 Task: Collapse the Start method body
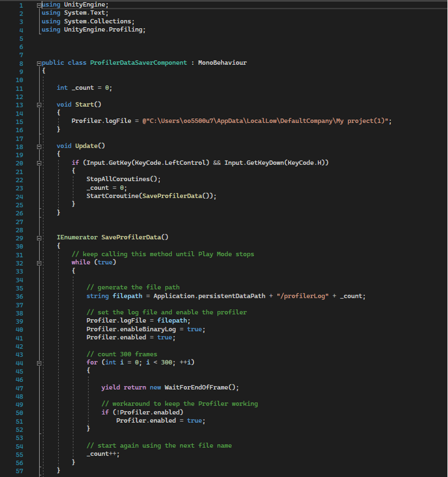[x=38, y=104]
